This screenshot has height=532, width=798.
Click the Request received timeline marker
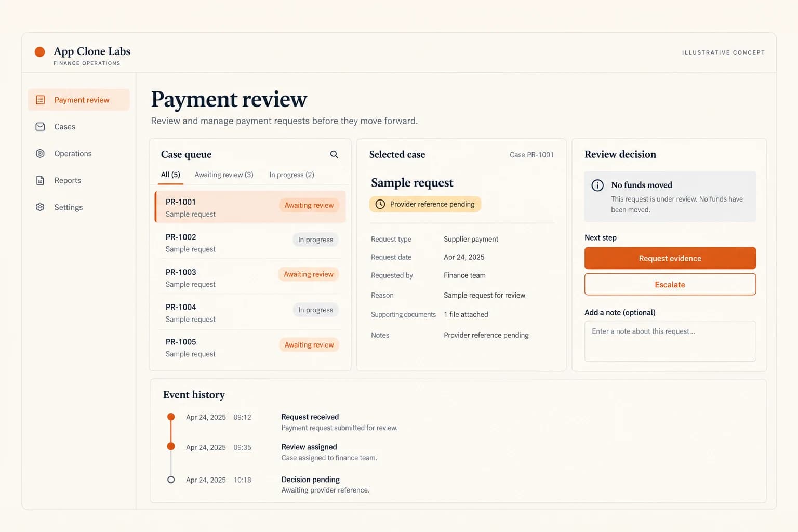pyautogui.click(x=171, y=417)
